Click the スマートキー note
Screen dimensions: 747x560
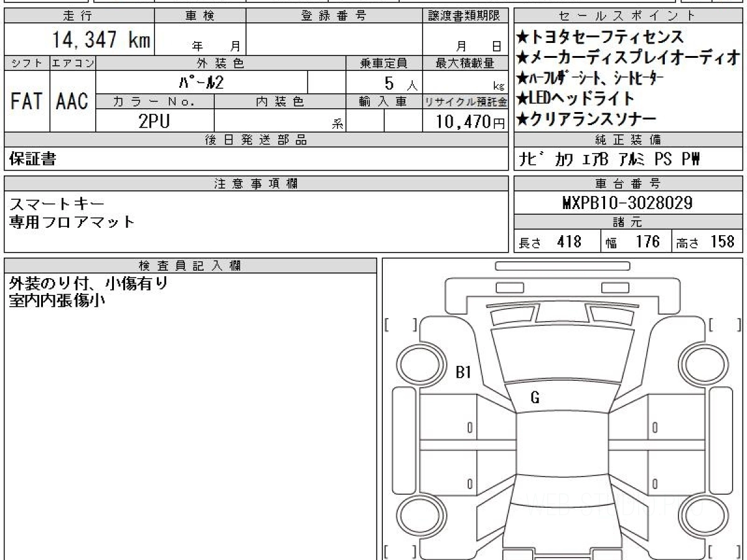[x=57, y=203]
